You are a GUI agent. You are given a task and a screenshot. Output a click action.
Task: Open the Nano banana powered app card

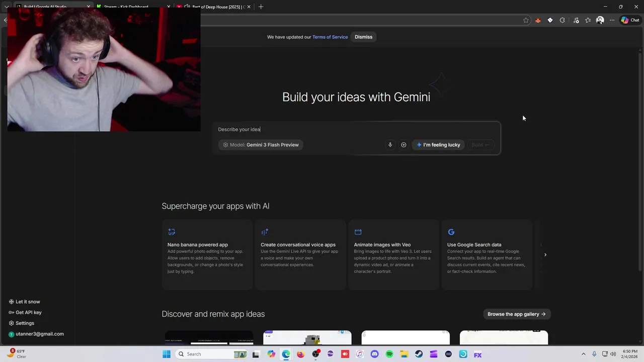pyautogui.click(x=207, y=254)
